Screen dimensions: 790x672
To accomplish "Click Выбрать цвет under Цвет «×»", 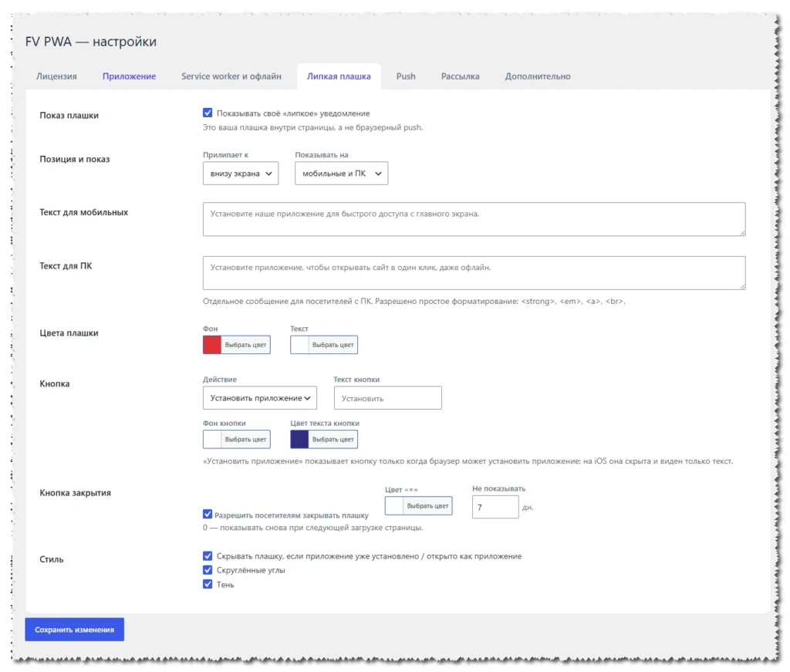I will point(427,506).
